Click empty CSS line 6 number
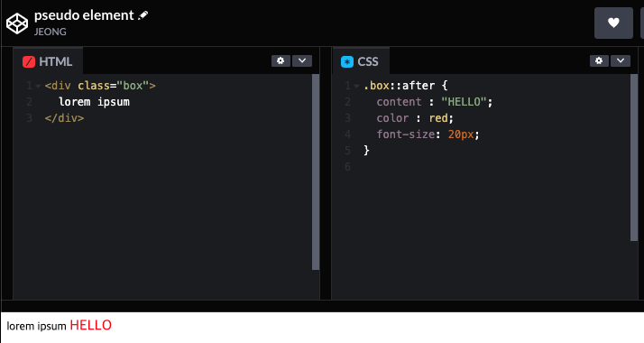Screen dimensions: 644x343 coord(348,167)
